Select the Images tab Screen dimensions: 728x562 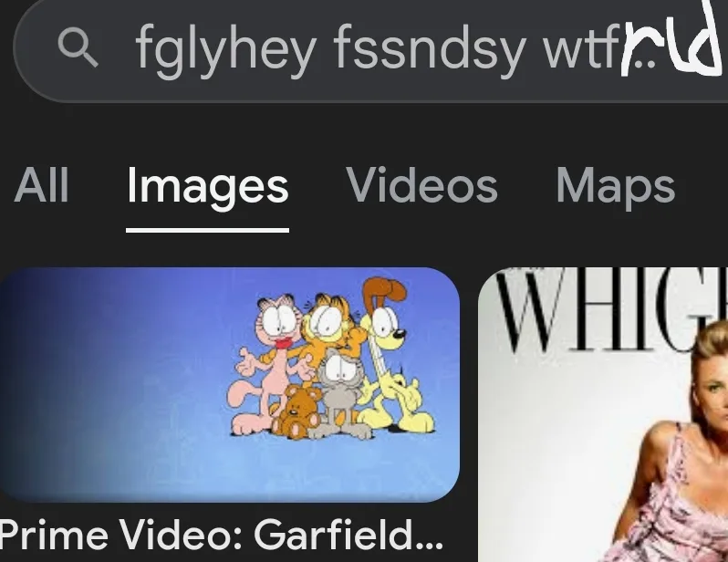tap(207, 188)
